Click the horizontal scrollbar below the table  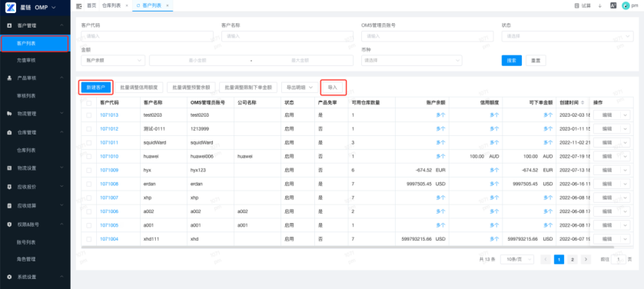click(x=347, y=247)
